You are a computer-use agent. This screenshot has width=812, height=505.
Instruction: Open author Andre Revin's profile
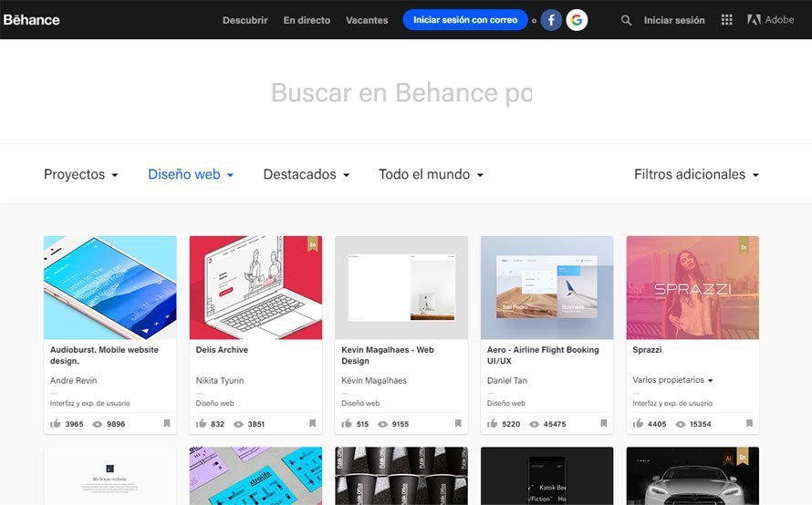click(x=74, y=380)
